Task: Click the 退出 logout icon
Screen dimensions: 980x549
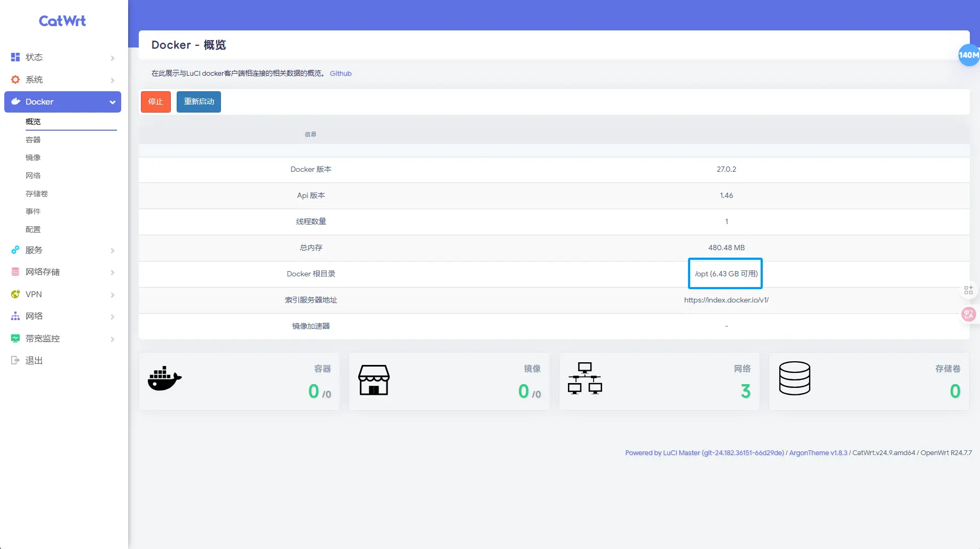Action: 15,360
